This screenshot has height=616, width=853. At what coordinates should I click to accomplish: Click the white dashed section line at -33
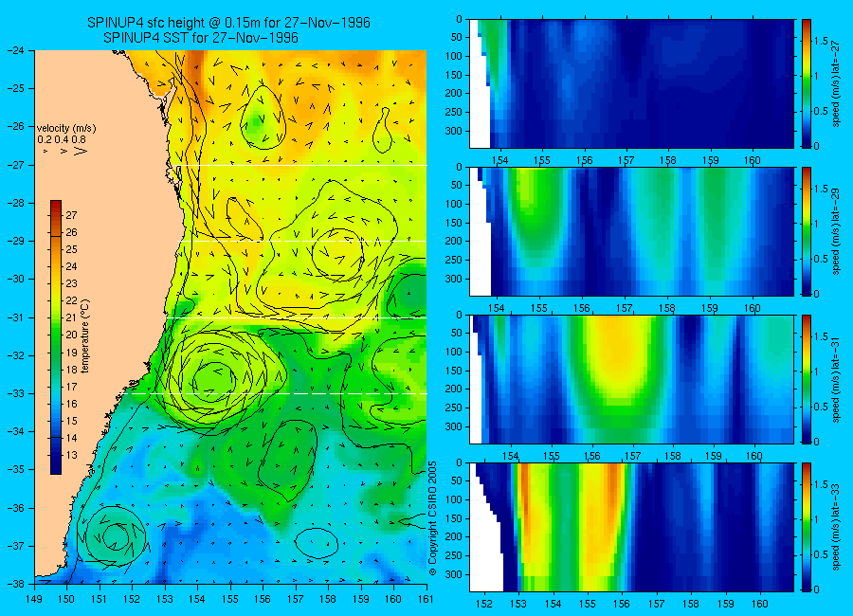tap(278, 393)
